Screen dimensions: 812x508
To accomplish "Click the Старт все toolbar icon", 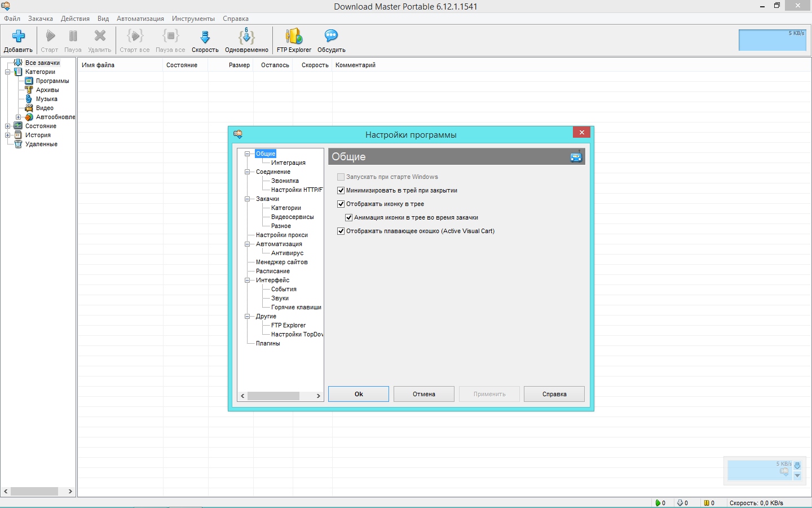I will [x=135, y=36].
